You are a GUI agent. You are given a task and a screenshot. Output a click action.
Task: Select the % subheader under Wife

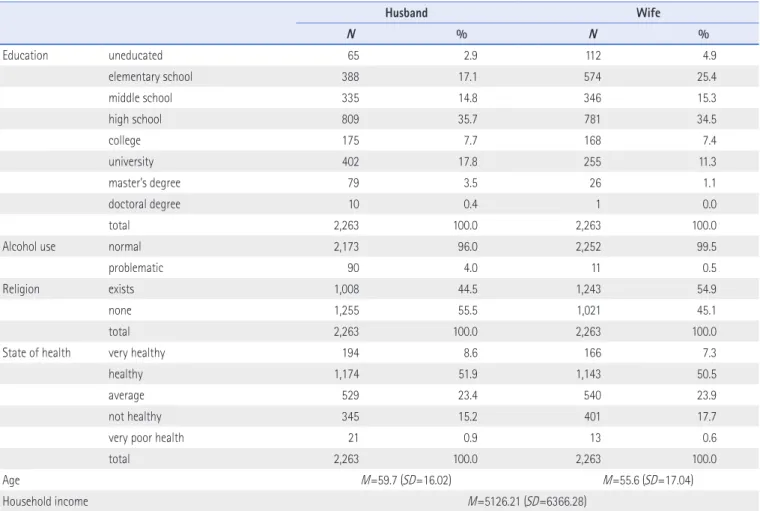704,34
